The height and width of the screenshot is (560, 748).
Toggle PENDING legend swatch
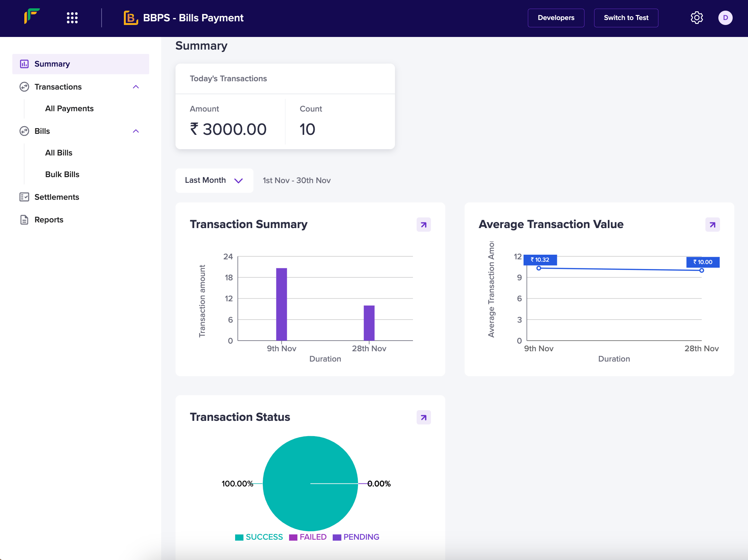pyautogui.click(x=337, y=537)
